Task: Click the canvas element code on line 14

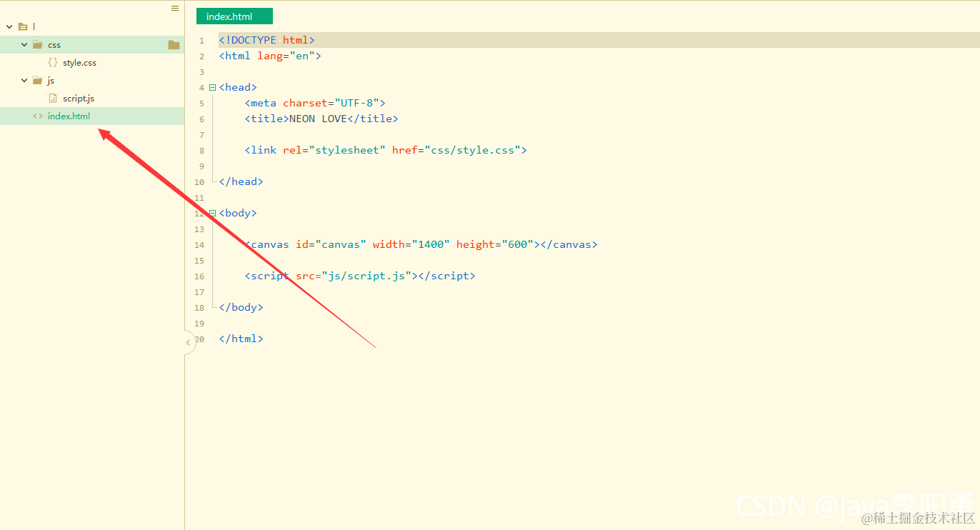Action: click(421, 244)
